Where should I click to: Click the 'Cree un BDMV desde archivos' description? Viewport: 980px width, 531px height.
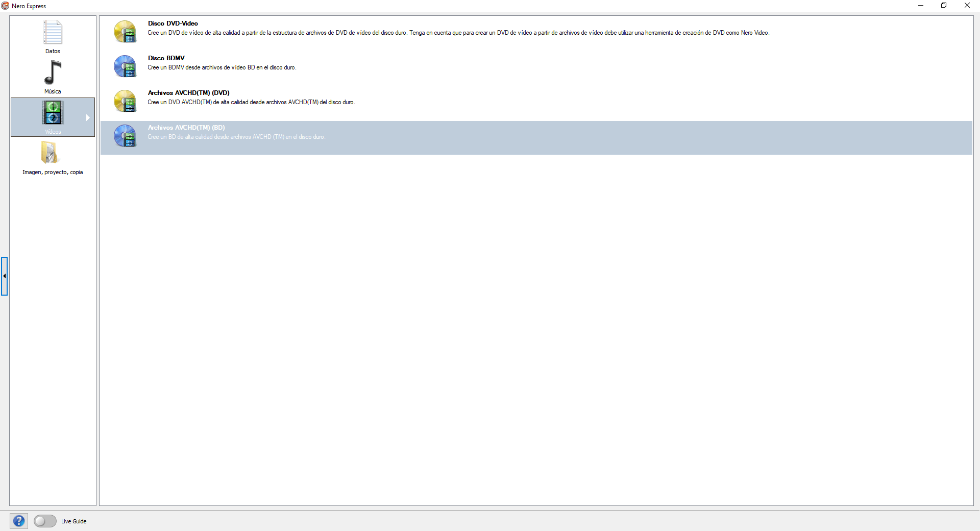[x=222, y=67]
